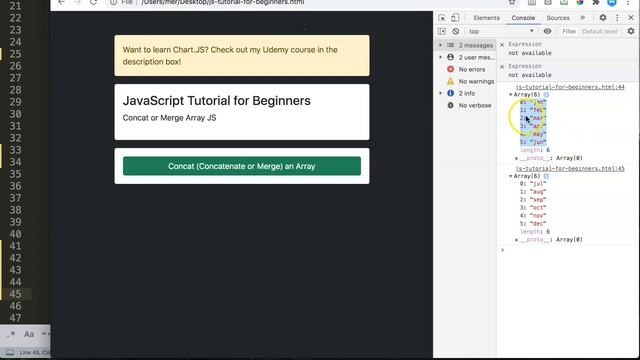Click the text Concat or Merge Array JS
The image size is (640, 360).
tap(169, 118)
